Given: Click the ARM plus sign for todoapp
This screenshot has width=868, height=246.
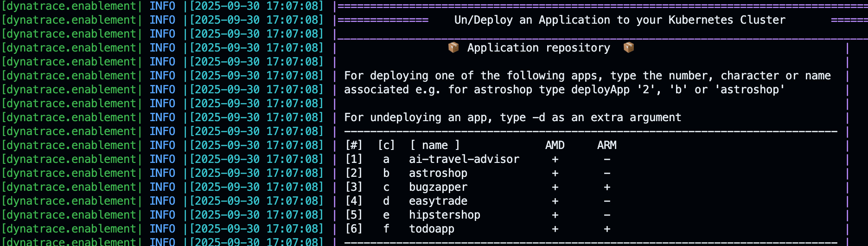Looking at the screenshot, I should coord(607,229).
